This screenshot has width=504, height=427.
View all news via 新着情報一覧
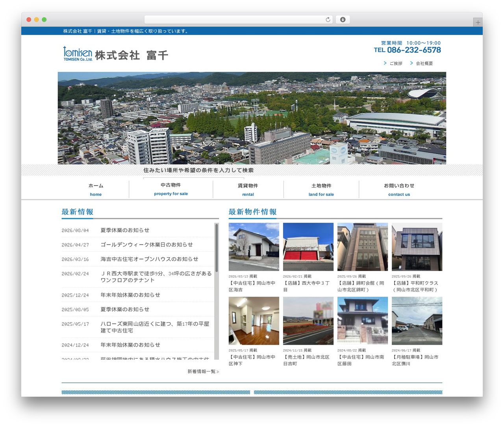click(203, 371)
